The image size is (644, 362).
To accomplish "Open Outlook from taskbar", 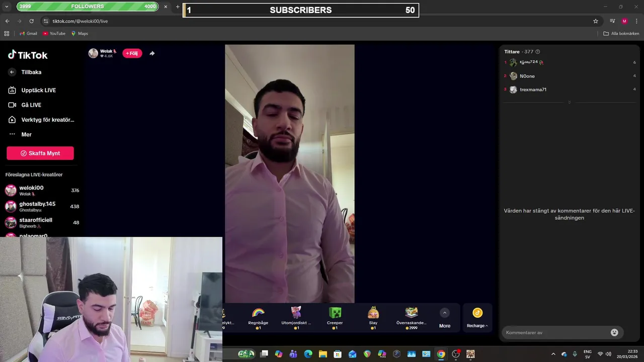I will tap(353, 354).
